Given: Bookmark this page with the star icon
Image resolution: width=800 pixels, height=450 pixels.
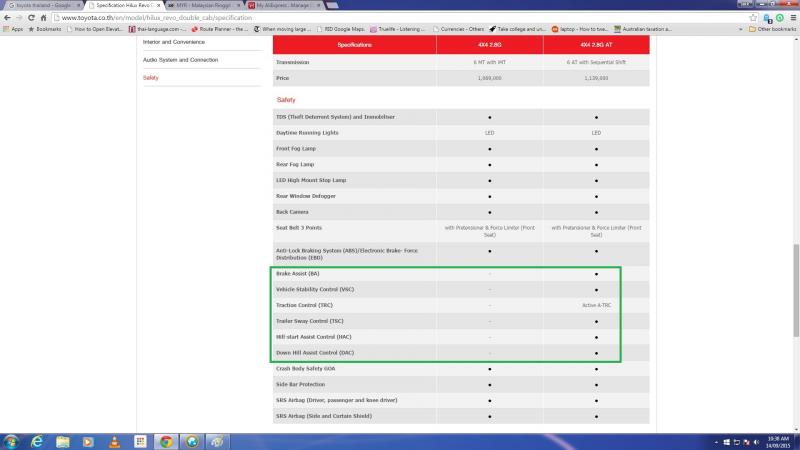Looking at the screenshot, I should [753, 18].
